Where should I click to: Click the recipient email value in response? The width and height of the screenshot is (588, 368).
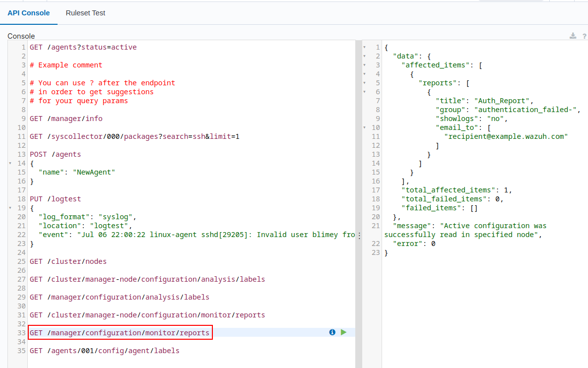coord(506,136)
